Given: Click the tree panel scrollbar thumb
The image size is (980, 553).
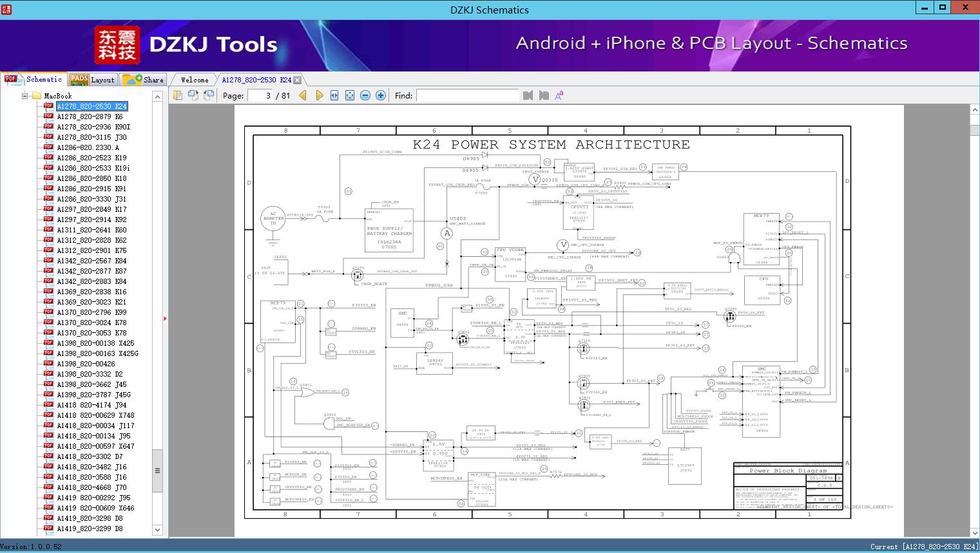Looking at the screenshot, I should (x=157, y=470).
